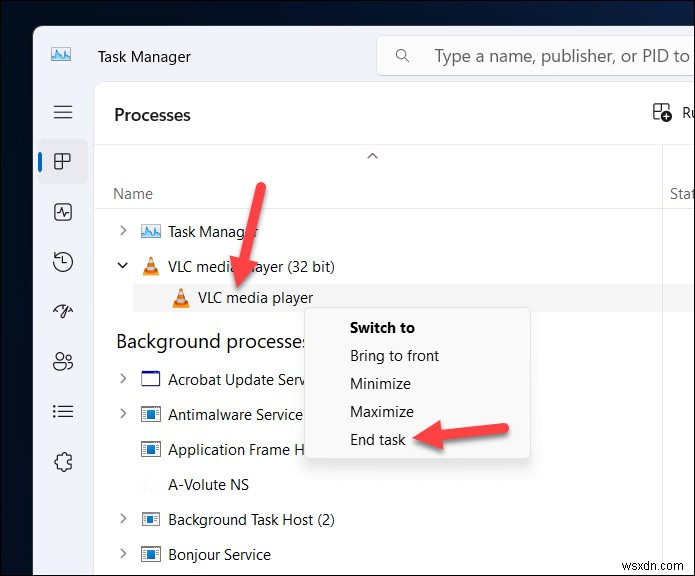Click the Run new task icon
Image resolution: width=695 pixels, height=576 pixels.
point(662,112)
